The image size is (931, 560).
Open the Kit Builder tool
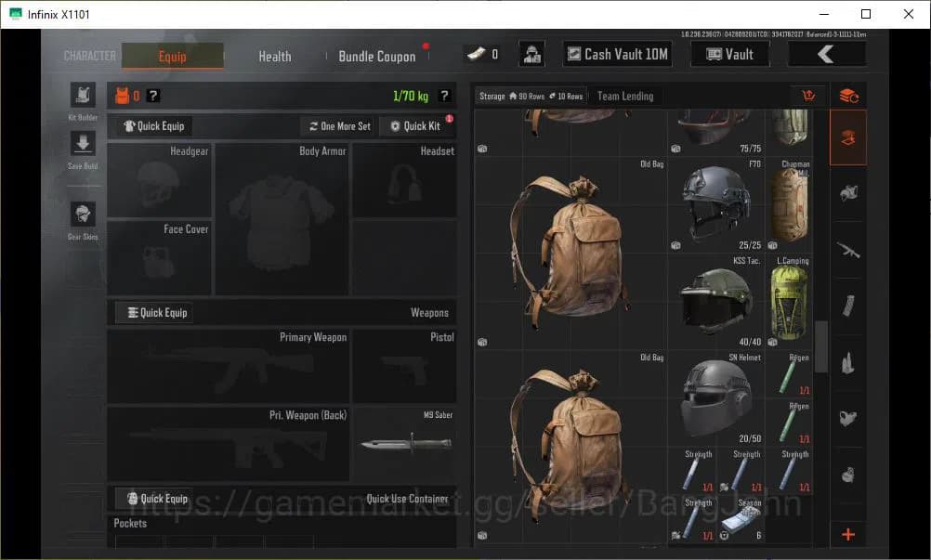(x=82, y=98)
